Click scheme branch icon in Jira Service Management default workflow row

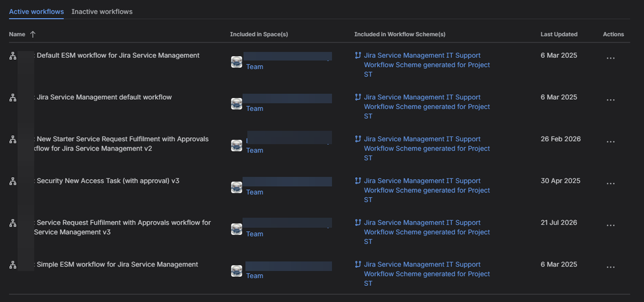point(358,97)
